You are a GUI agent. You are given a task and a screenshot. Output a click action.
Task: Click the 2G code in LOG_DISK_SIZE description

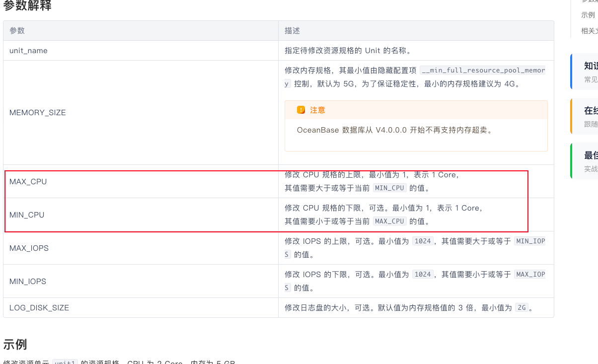[521, 308]
